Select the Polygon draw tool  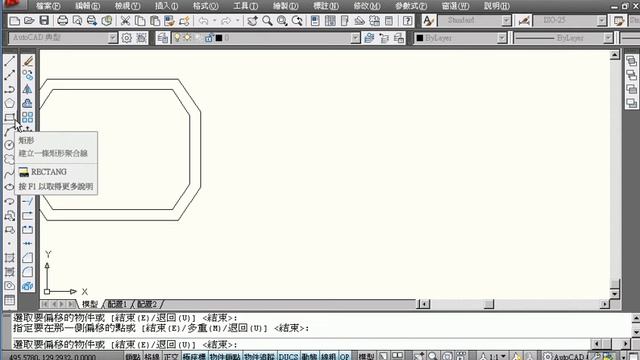click(x=9, y=103)
